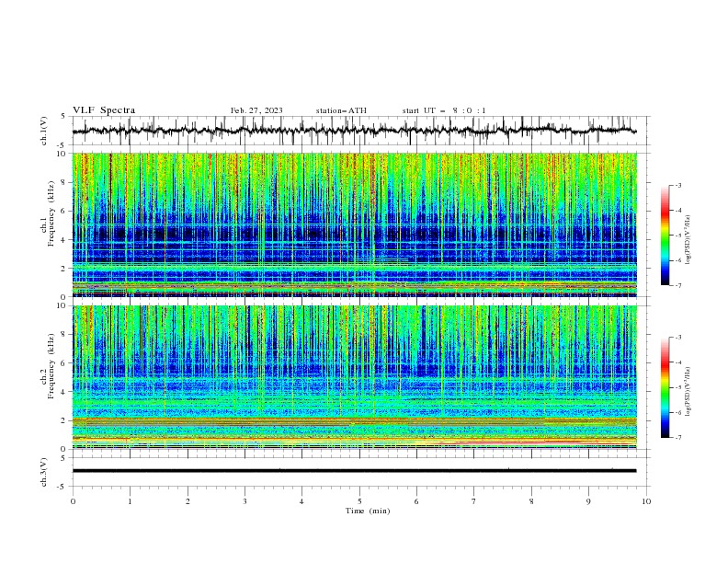Click the flat ch.3 voltage trace
The width and height of the screenshot is (728, 563).
click(x=354, y=471)
